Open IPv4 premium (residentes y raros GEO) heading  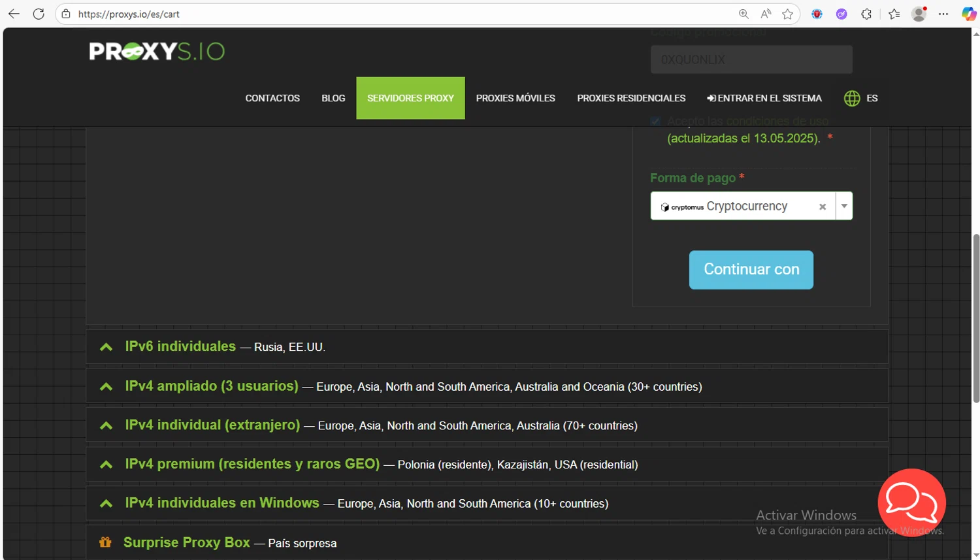pyautogui.click(x=252, y=463)
